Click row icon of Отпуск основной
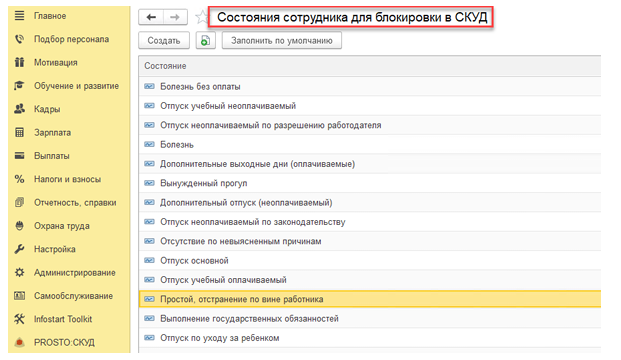This screenshot has width=621, height=360. pos(149,261)
